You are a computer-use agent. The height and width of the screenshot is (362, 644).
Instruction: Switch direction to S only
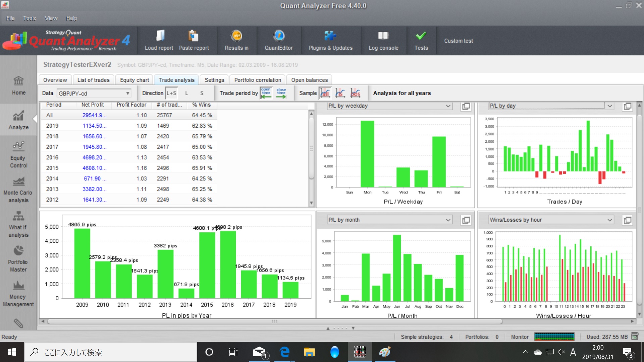tap(202, 93)
